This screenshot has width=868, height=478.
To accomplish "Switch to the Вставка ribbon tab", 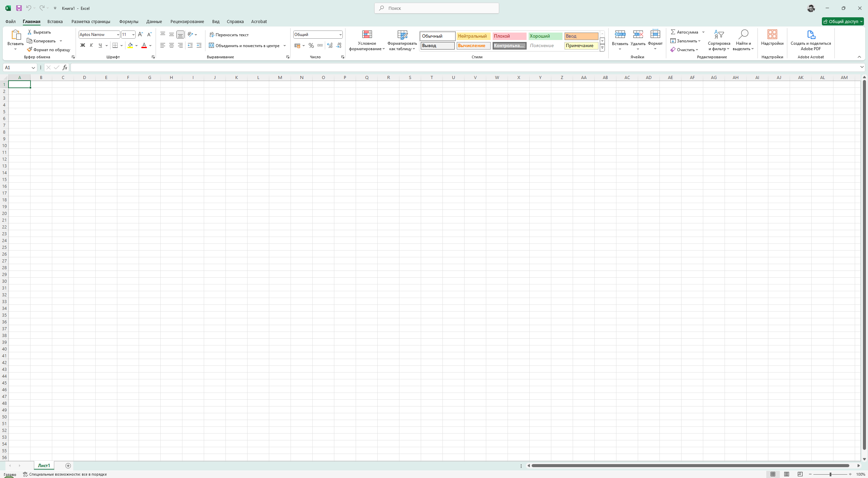I will 55,21.
